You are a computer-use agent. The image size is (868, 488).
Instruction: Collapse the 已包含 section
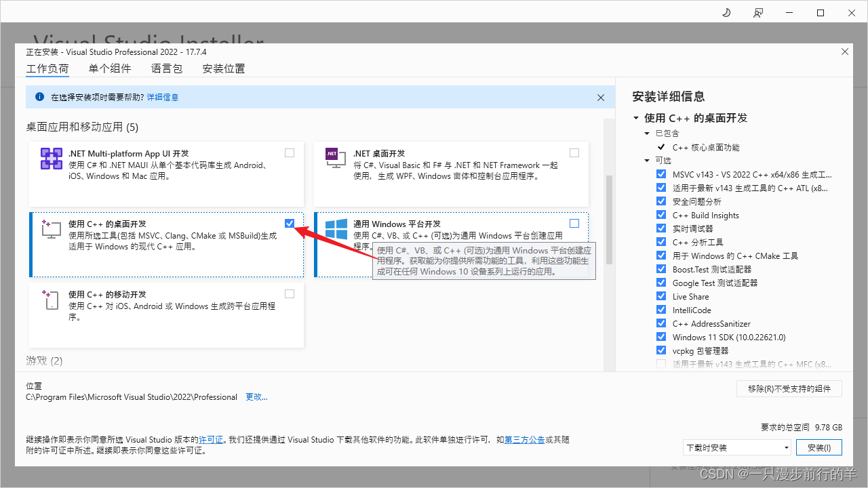point(648,134)
